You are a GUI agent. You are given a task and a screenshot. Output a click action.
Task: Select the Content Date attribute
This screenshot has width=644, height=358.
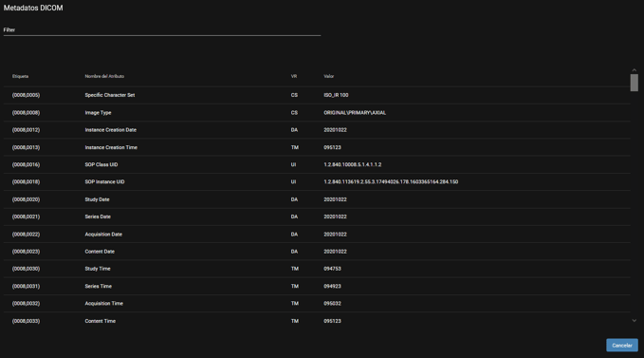click(x=100, y=252)
